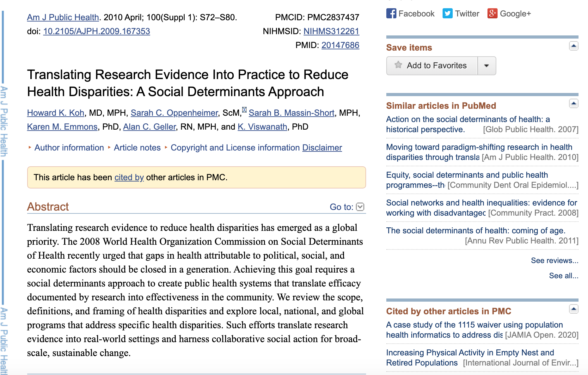
Task: Click the Abstract section heading
Action: (x=48, y=207)
